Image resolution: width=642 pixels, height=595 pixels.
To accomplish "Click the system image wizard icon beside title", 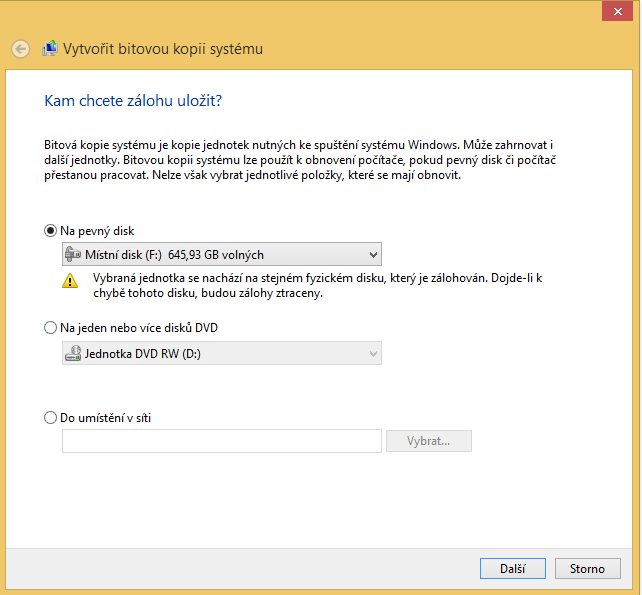I will coord(50,49).
